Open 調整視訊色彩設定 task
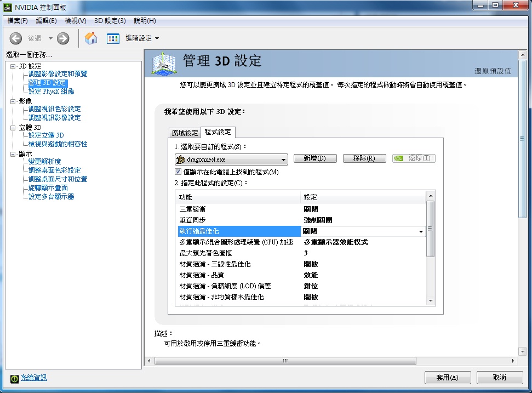 [54, 109]
